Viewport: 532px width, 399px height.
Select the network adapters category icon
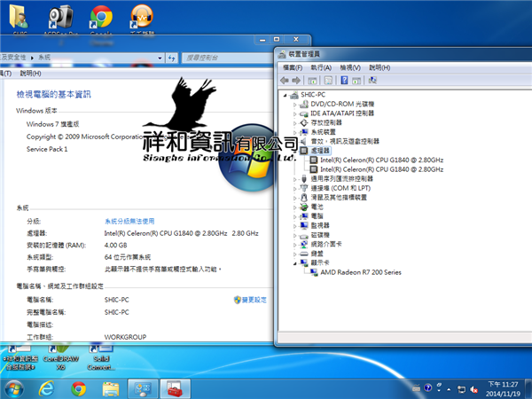point(304,245)
